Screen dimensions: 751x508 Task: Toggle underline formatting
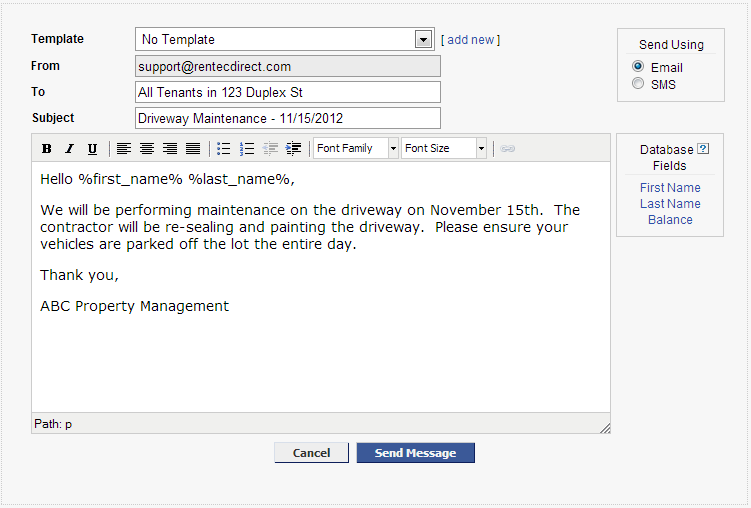[x=92, y=149]
